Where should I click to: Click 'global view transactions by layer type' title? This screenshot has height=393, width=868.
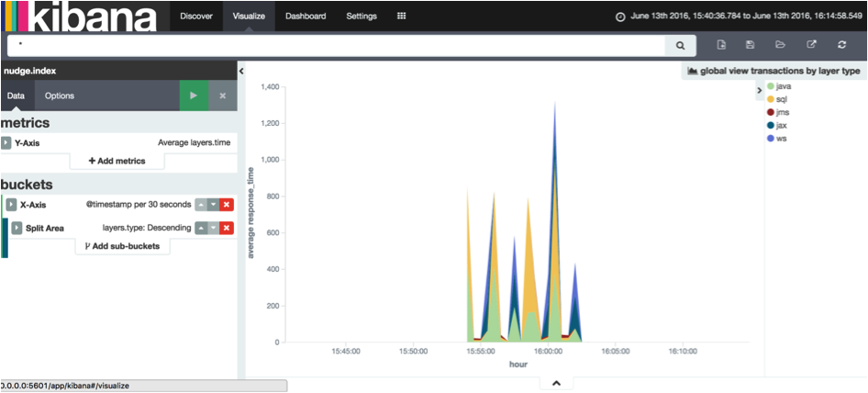pyautogui.click(x=780, y=71)
